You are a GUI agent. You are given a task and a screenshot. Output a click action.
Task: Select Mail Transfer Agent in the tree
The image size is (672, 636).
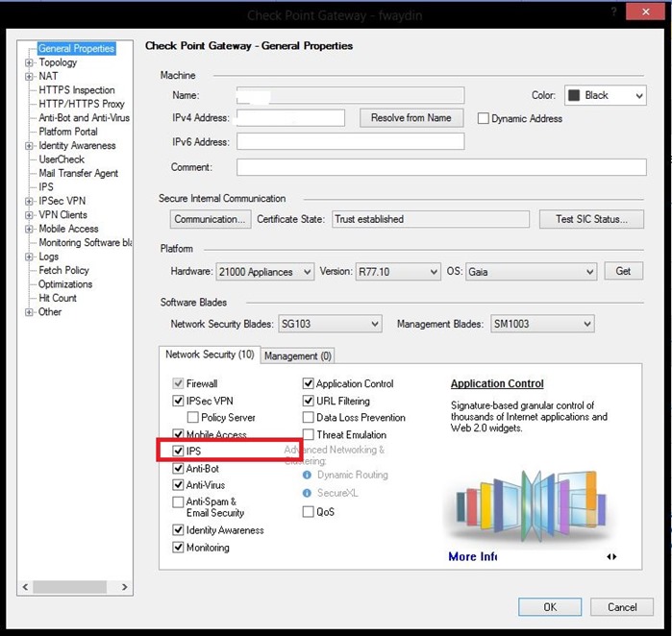79,173
